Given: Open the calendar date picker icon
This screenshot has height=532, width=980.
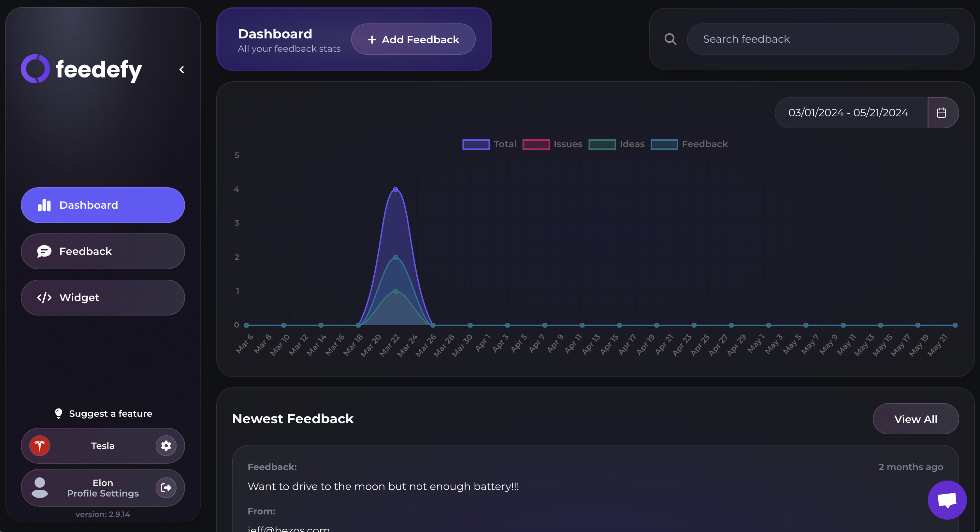Looking at the screenshot, I should pyautogui.click(x=942, y=113).
